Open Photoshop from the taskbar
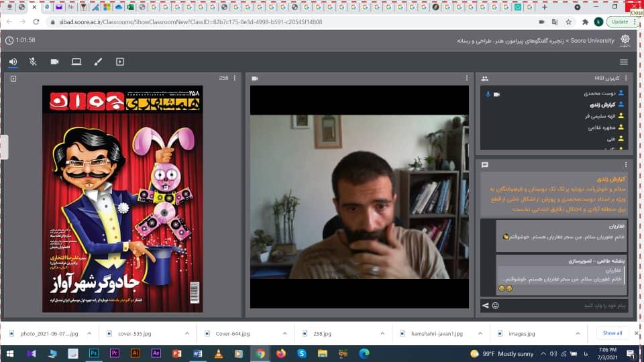Screen dimensions: 644x362 point(94,353)
